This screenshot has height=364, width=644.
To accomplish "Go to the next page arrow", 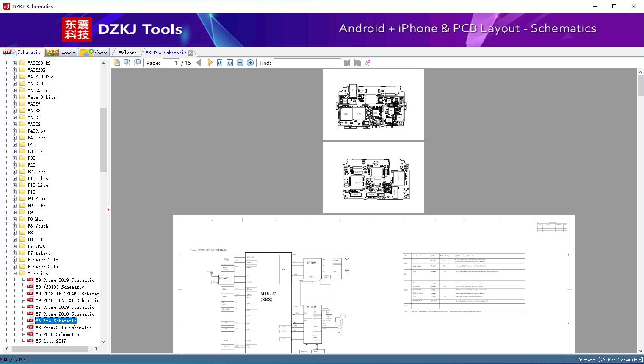I will (210, 63).
